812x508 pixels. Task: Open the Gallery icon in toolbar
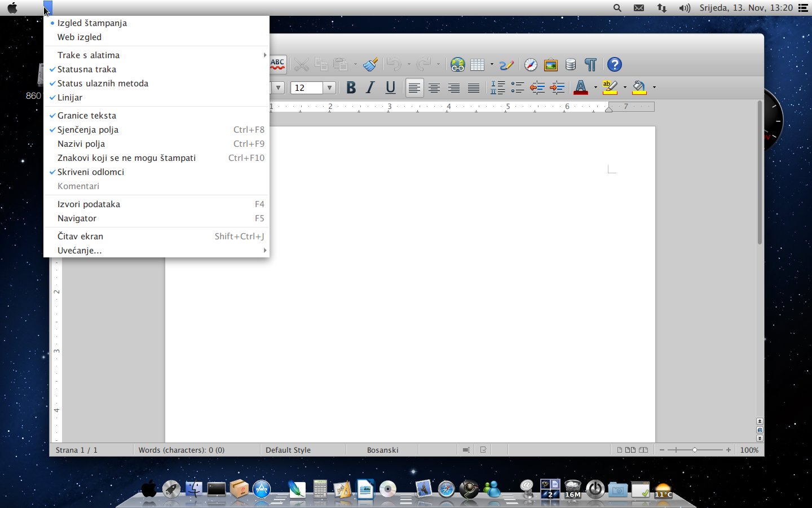550,65
